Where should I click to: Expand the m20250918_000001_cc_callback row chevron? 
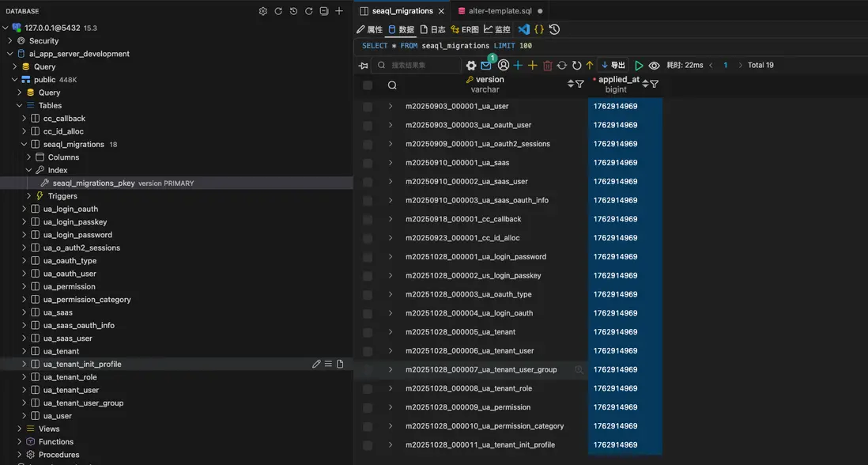click(x=391, y=219)
